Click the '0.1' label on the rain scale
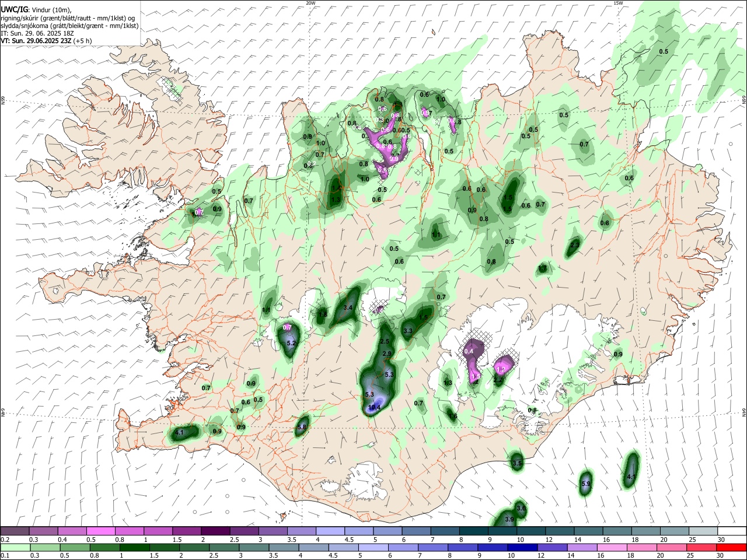This screenshot has width=747, height=560. (x=5, y=556)
